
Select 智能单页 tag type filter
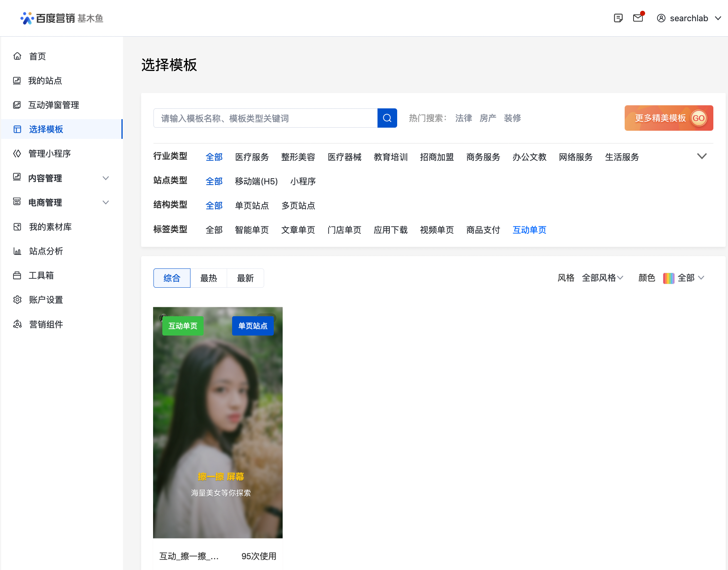[x=252, y=230]
